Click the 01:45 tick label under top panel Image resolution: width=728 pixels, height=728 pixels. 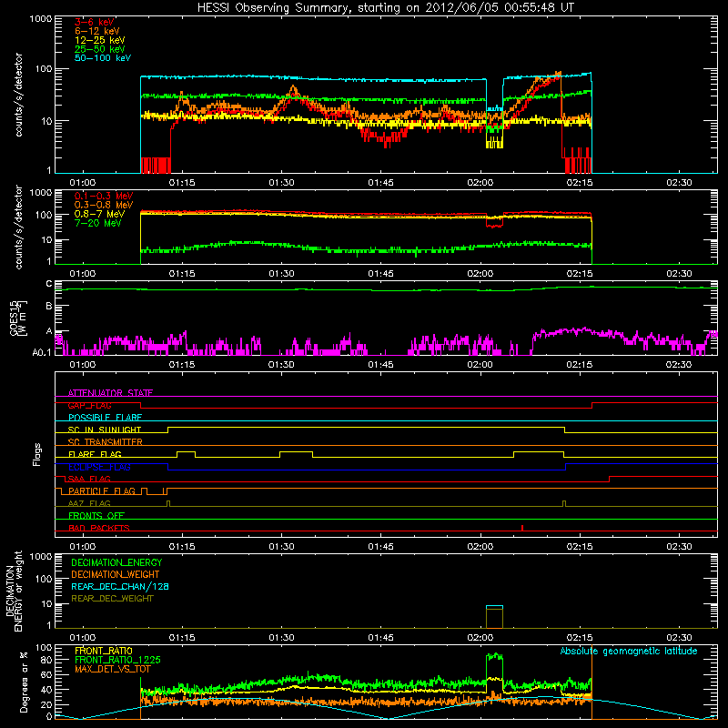pos(380,183)
